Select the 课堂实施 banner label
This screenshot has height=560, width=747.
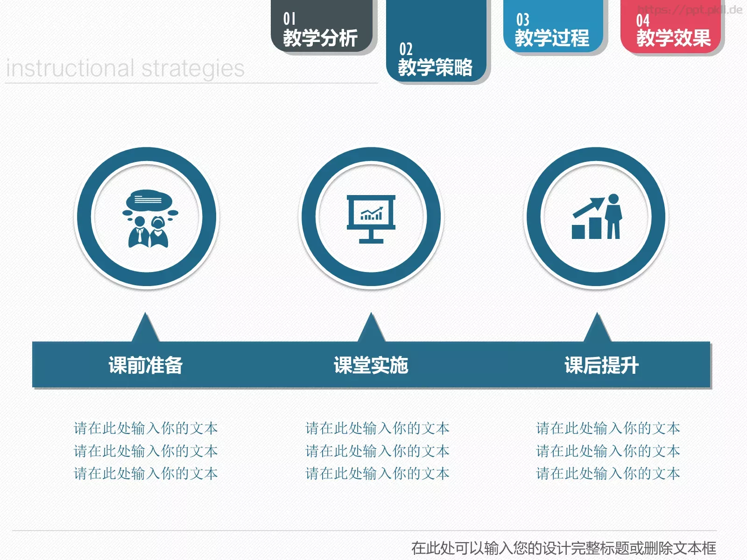pyautogui.click(x=371, y=365)
